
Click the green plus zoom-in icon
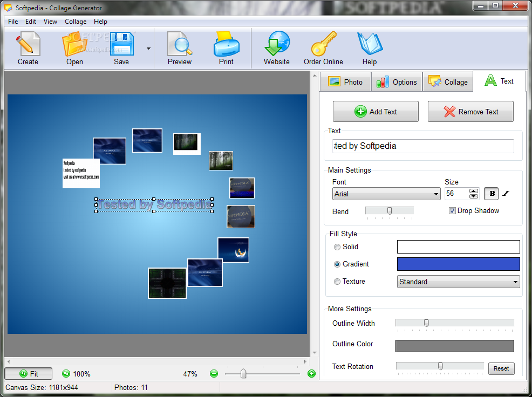coord(311,374)
